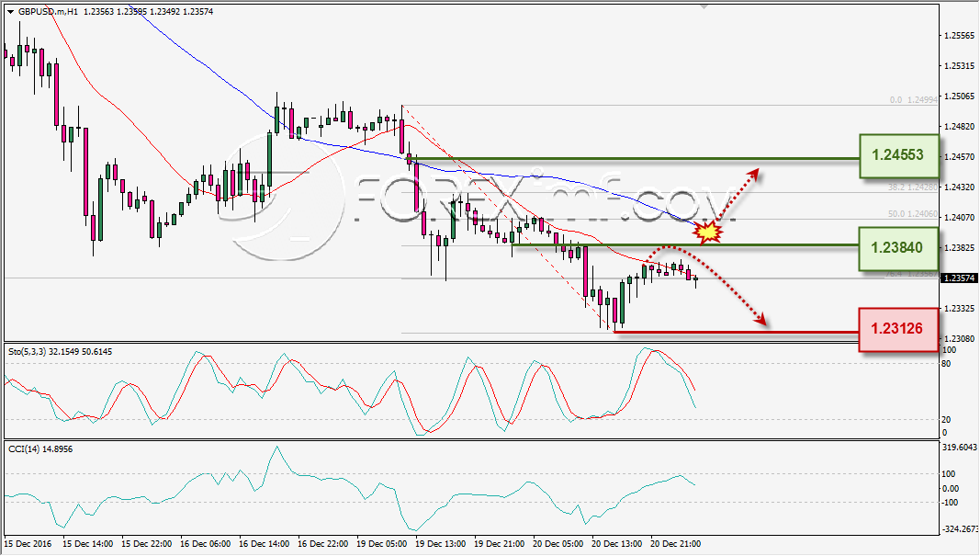This screenshot has height=556, width=980.
Task: Click the CCI scale maximum 319.6043
Action: click(x=960, y=448)
